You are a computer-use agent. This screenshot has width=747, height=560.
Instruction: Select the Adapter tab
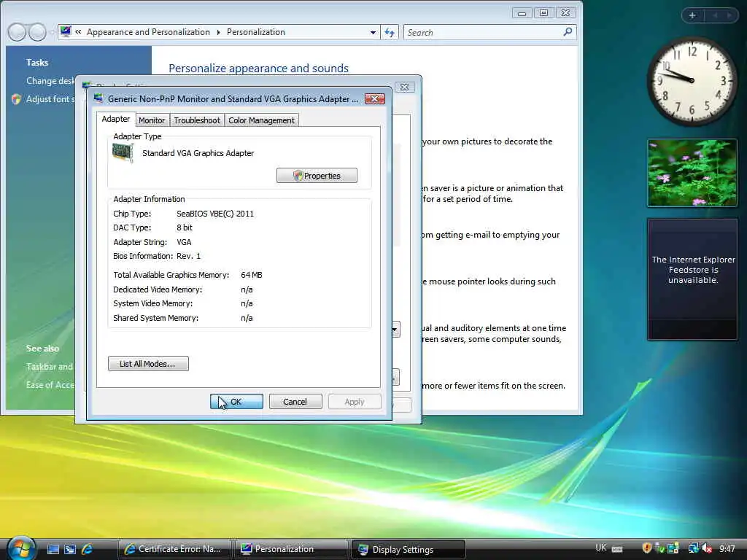point(116,119)
